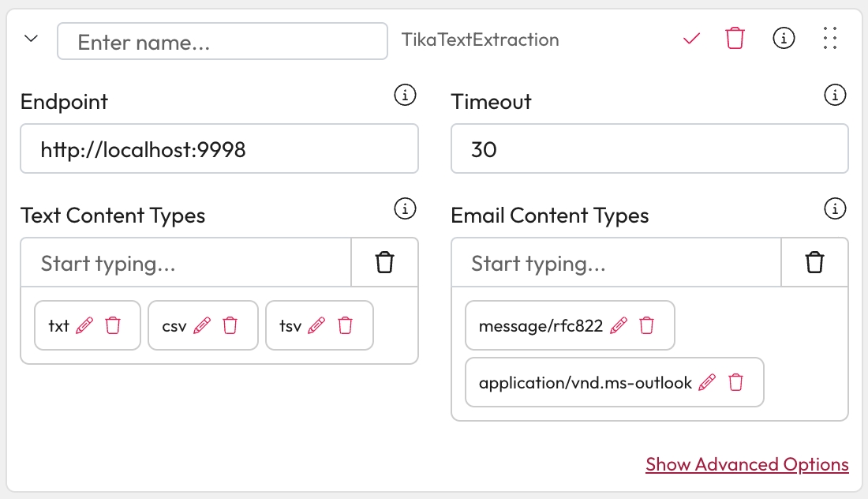Show info for the Timeout field
This screenshot has width=868, height=499.
pyautogui.click(x=835, y=96)
